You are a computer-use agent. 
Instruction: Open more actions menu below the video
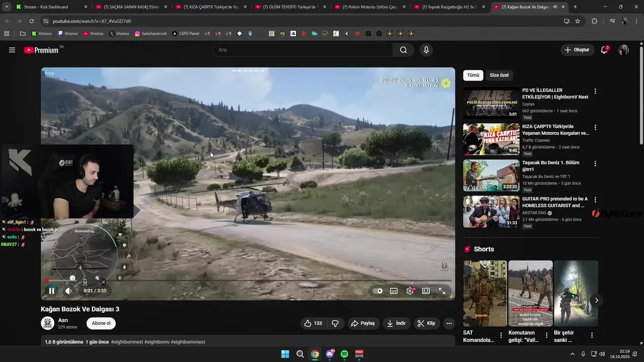pos(449,323)
